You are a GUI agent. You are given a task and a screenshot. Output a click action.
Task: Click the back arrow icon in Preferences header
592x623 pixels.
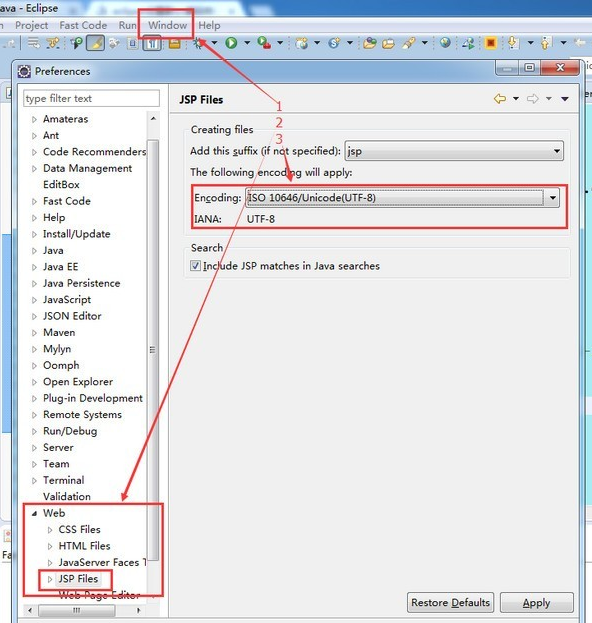tap(500, 99)
